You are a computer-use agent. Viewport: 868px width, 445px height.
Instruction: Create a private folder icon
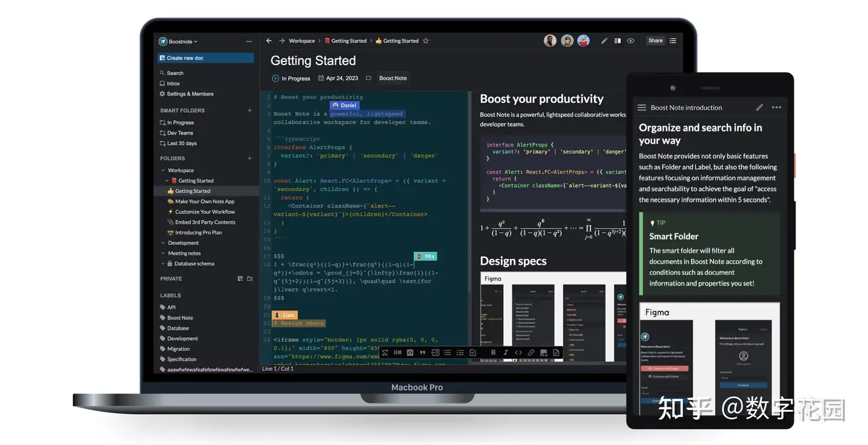click(250, 279)
